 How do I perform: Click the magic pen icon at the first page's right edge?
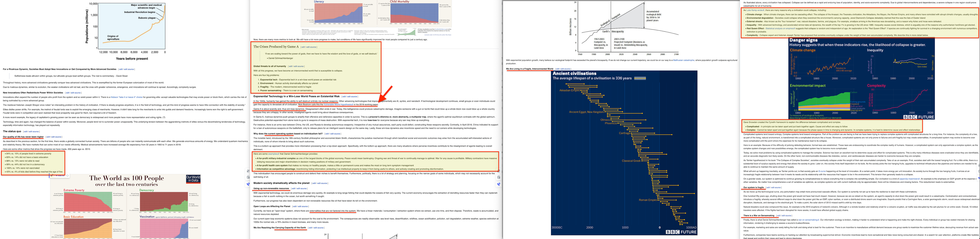[x=248, y=171]
